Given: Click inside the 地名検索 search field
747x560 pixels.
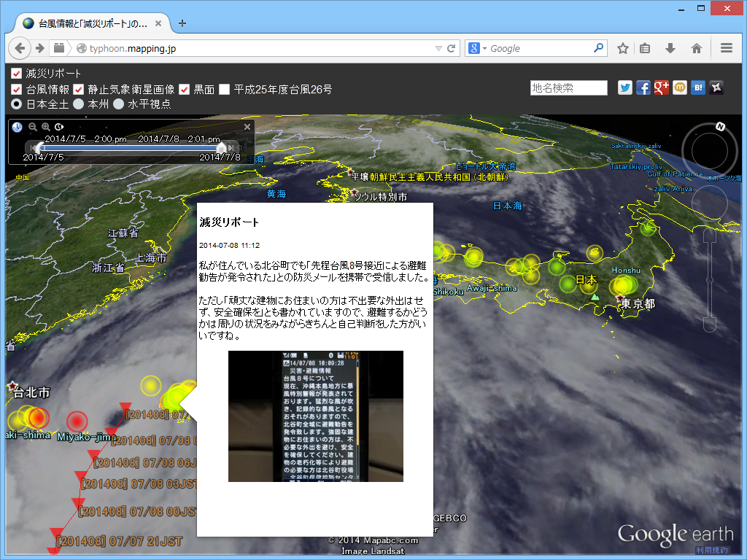Looking at the screenshot, I should (569, 87).
